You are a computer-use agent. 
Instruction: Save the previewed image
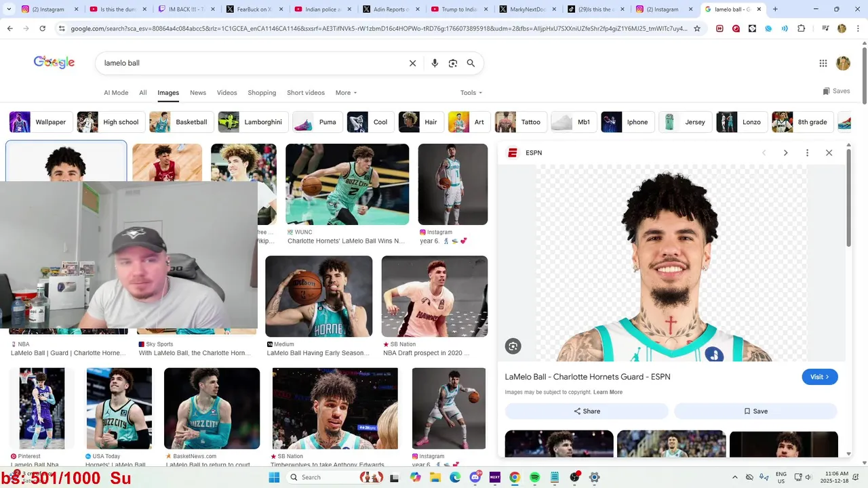pos(755,411)
